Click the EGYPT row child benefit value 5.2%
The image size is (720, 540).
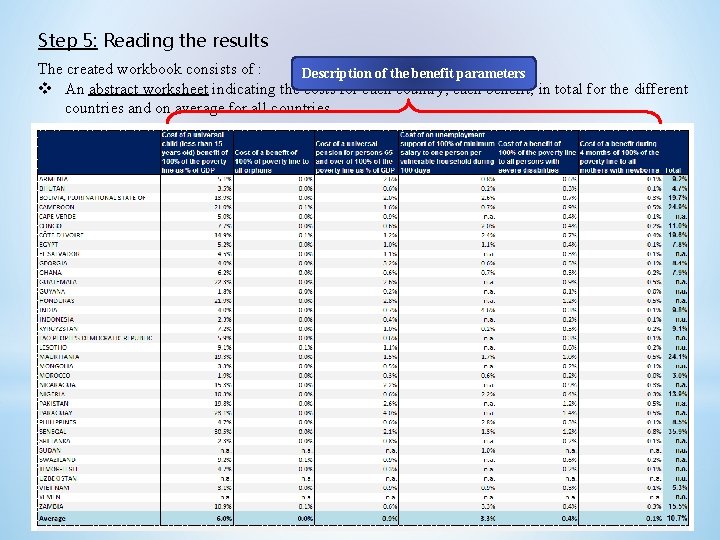pos(225,244)
